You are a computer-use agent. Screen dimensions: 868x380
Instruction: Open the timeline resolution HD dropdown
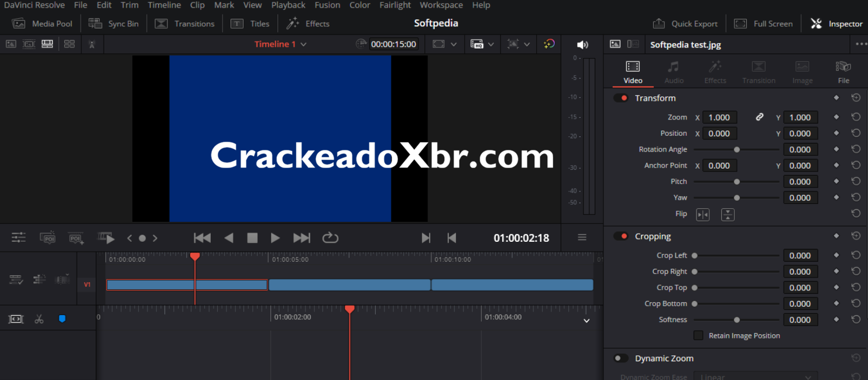[x=482, y=44]
